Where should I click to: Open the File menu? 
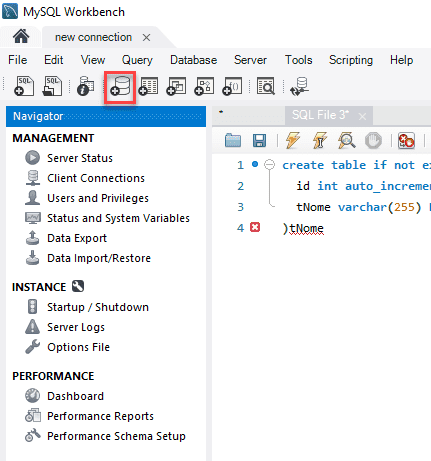point(18,60)
